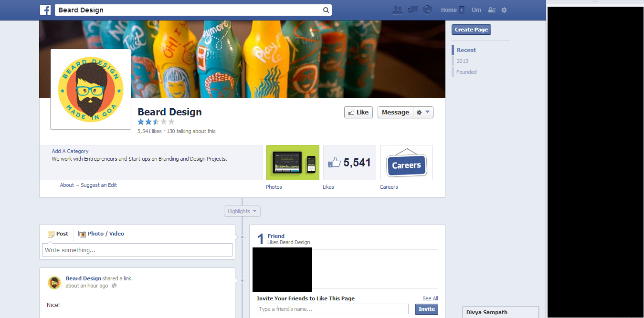Screen dimensions: 644x318
Task: Switch to the Photo / Video tab
Action: pyautogui.click(x=101, y=234)
